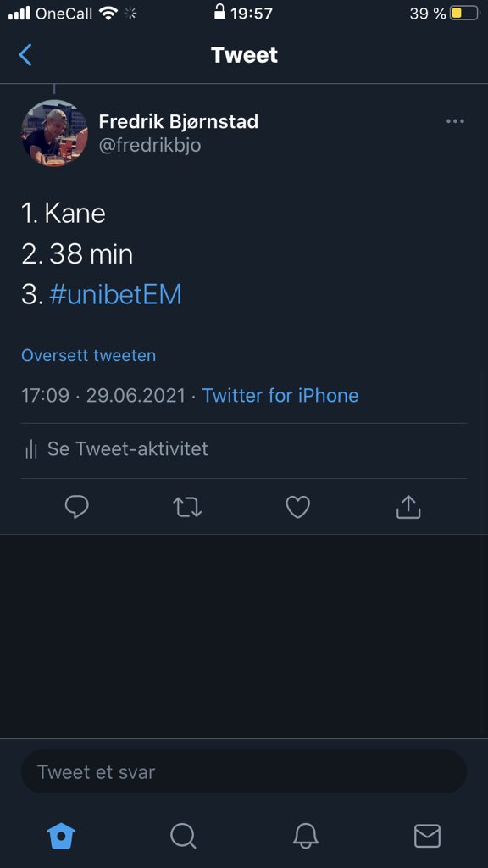Share the tweet using the upload icon
The image size is (488, 868).
408,507
